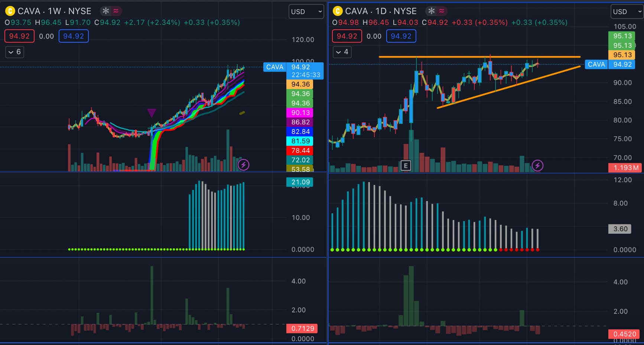Click the asterisk status icon on daily chart
The width and height of the screenshot is (644, 345).
point(431,11)
